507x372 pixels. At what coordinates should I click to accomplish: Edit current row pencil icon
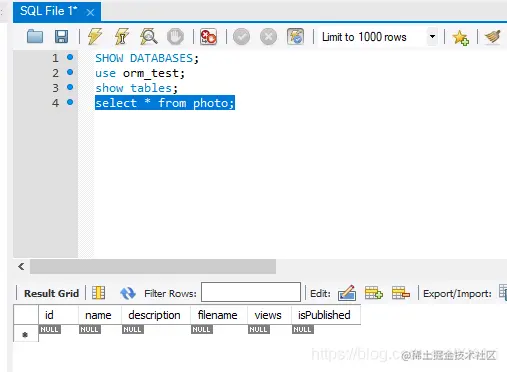(347, 293)
